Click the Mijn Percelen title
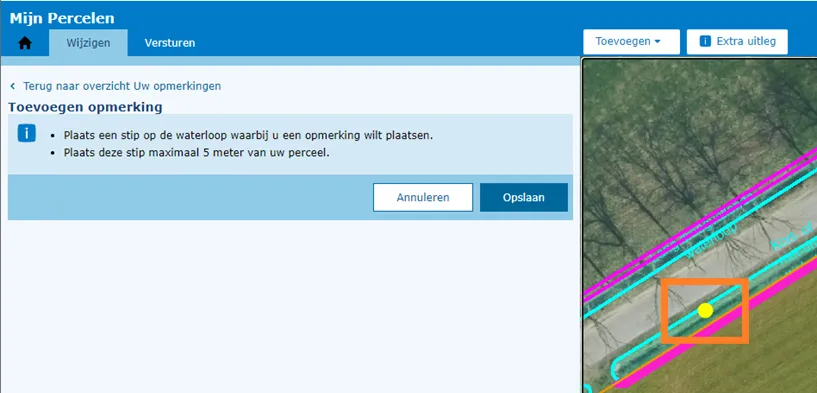Screen dimensions: 817x393 [x=62, y=19]
